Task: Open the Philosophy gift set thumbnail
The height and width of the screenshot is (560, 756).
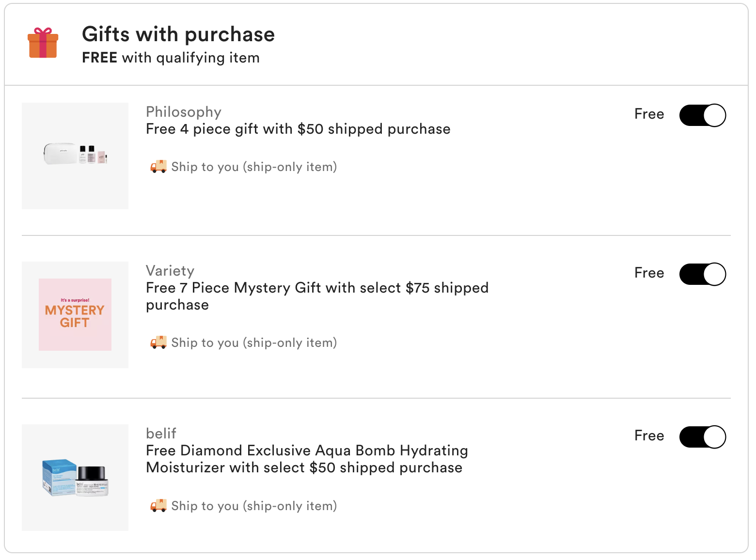Action: coord(75,156)
